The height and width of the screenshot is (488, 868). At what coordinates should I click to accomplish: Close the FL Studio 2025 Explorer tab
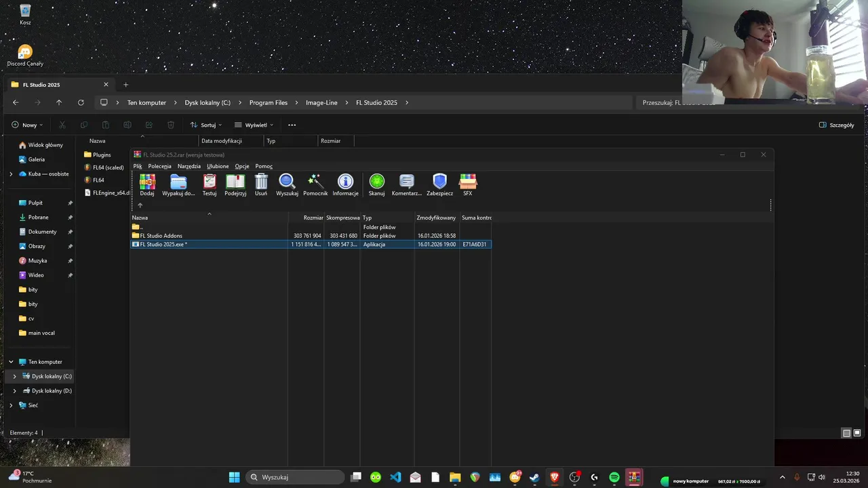106,85
